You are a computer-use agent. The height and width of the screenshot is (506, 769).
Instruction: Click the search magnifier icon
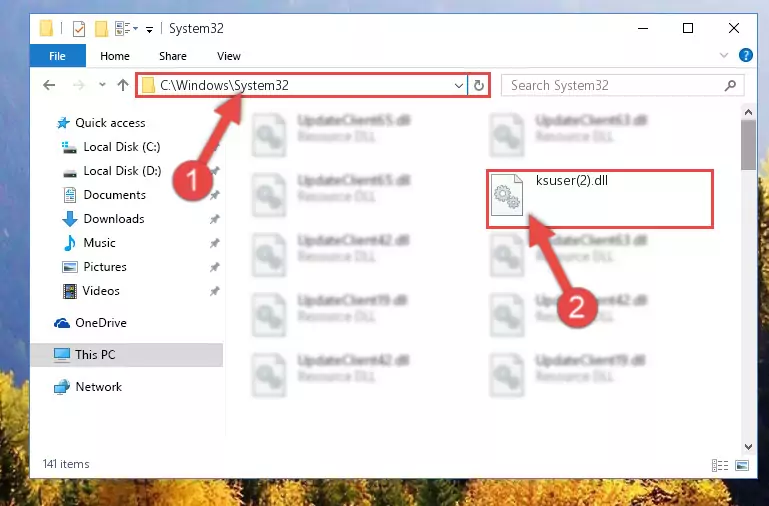point(730,85)
